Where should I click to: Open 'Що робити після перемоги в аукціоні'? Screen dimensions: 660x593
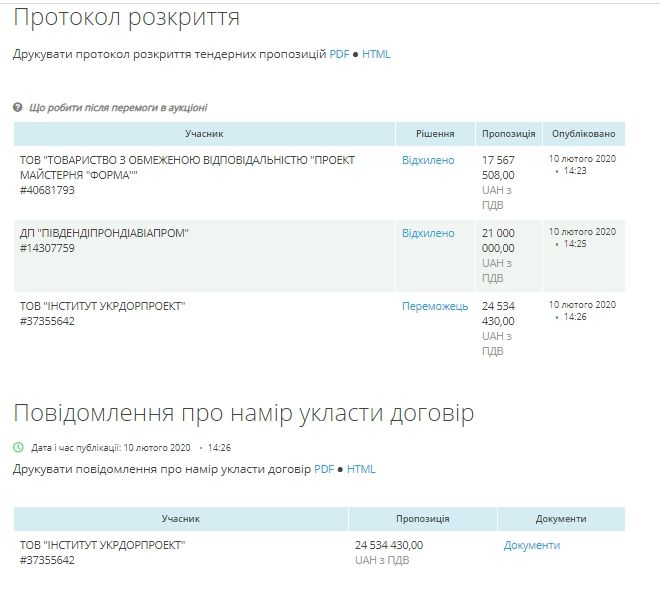(x=118, y=108)
